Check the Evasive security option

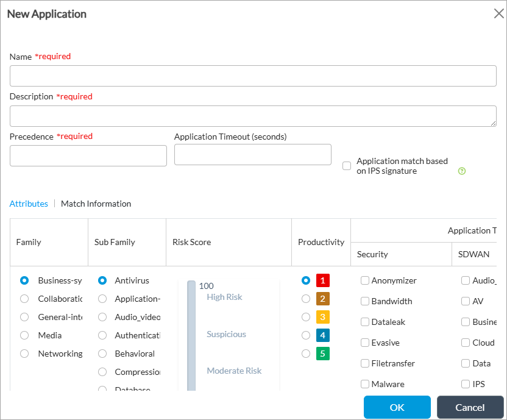pos(365,343)
